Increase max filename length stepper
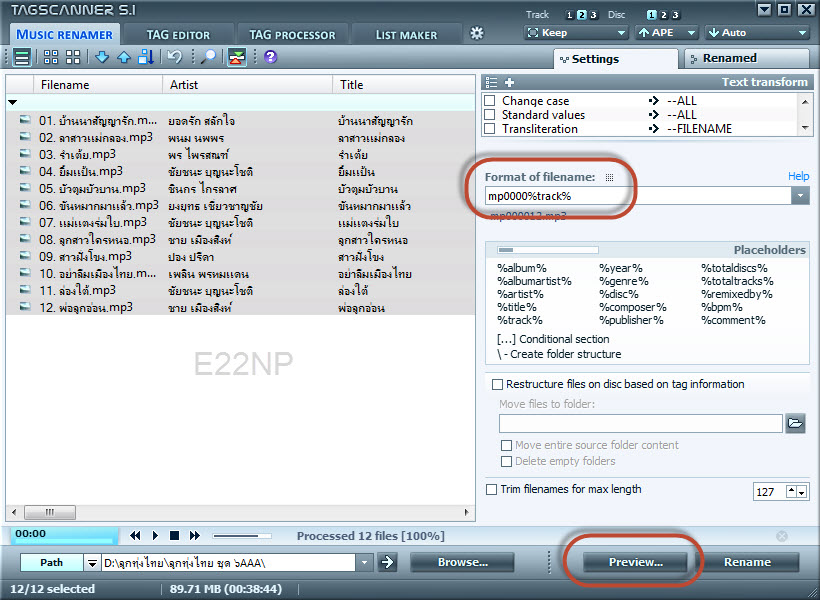Screen dimensions: 820x600 (792, 491)
